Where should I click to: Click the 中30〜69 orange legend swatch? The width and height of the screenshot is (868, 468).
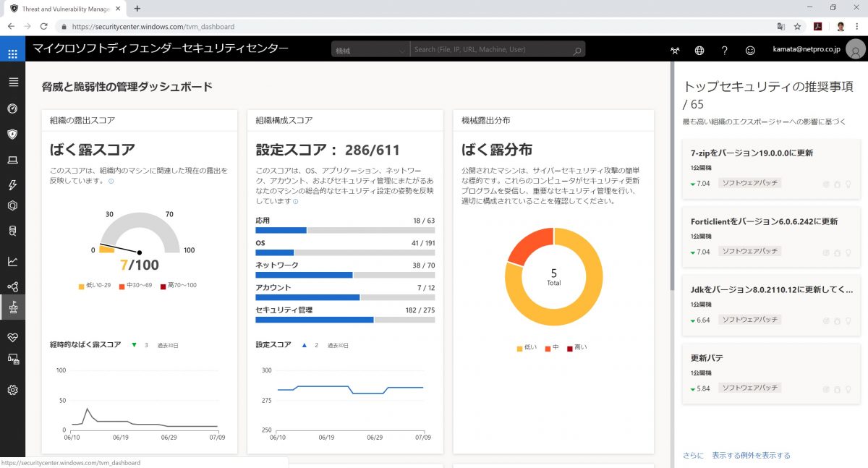click(122, 286)
